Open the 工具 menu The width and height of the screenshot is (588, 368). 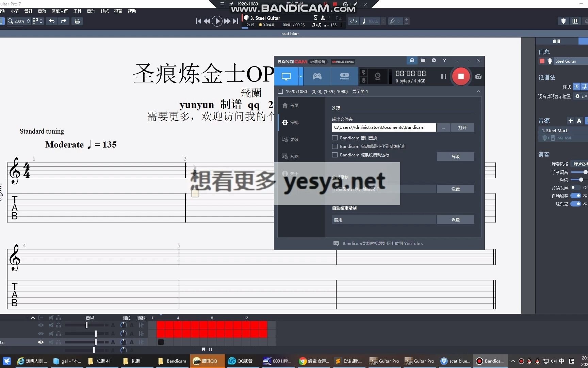(77, 11)
